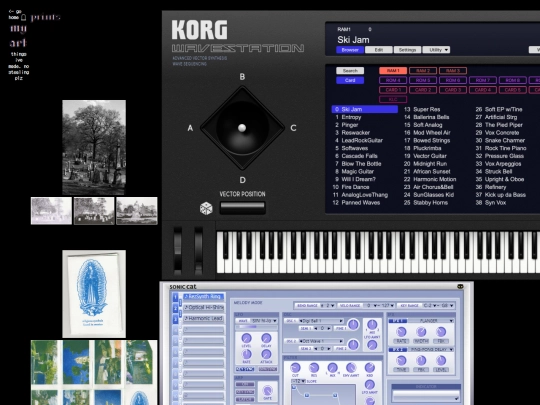Click the filter LFO Amount knob

pos(370,385)
